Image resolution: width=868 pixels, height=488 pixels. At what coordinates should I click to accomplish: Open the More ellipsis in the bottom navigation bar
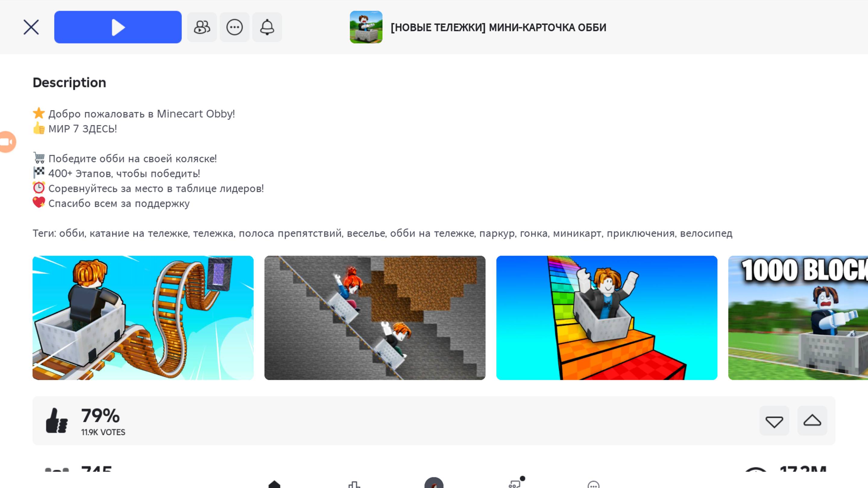coord(593,485)
